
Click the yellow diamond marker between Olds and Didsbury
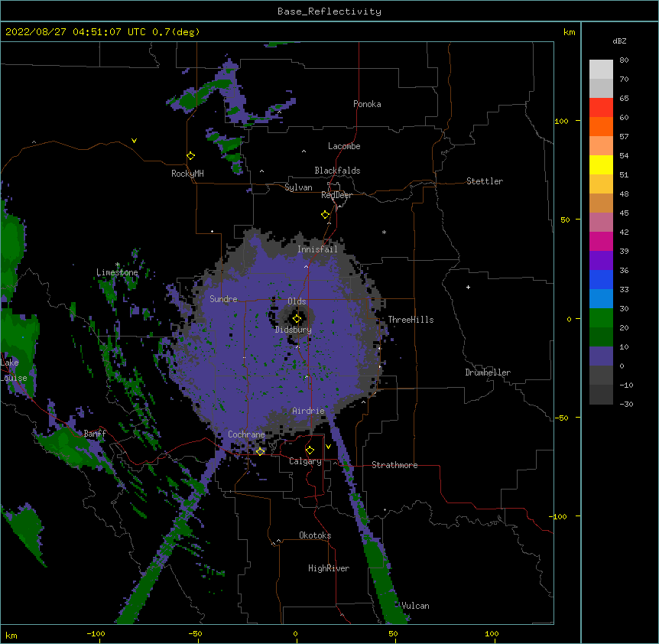[x=297, y=319]
